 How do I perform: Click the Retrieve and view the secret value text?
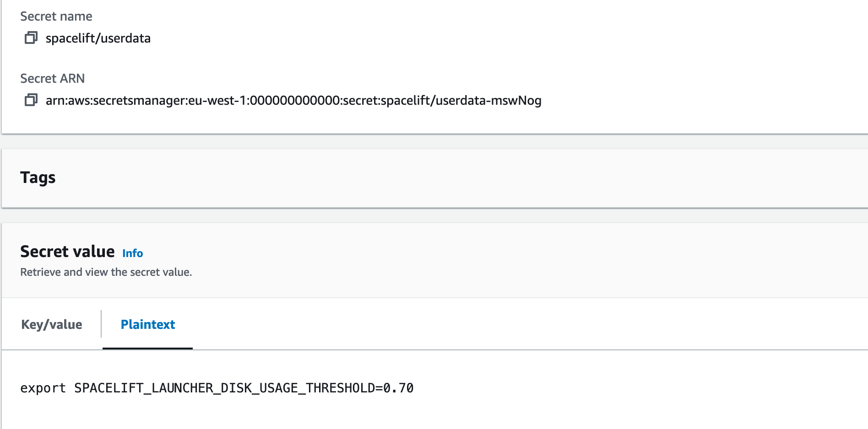pos(106,272)
